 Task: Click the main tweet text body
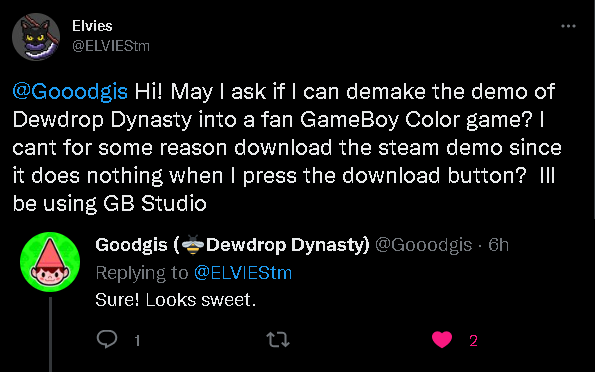(x=287, y=148)
